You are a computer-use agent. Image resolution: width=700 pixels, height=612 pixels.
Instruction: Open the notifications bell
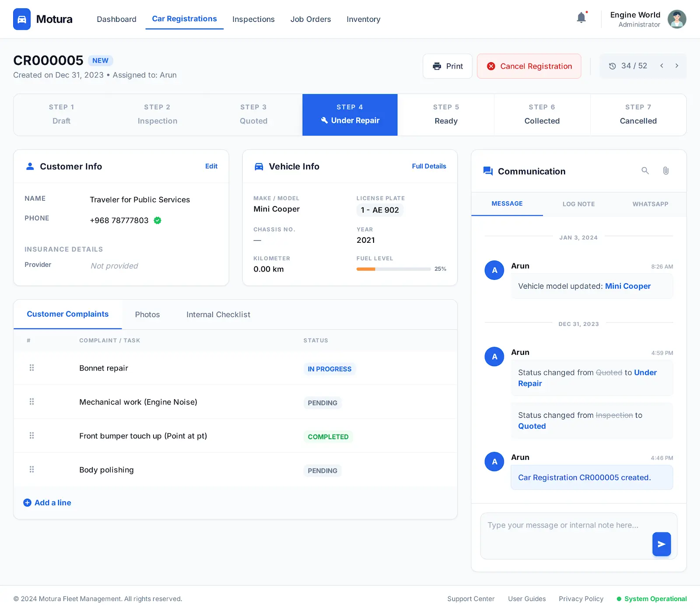[x=581, y=18]
